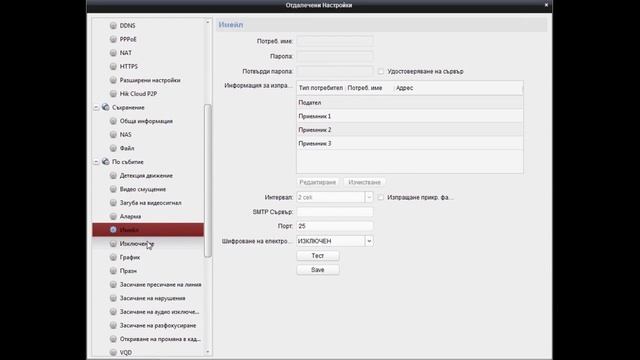
Task: Enable Удостоверяване на сървър checkbox
Action: [381, 71]
